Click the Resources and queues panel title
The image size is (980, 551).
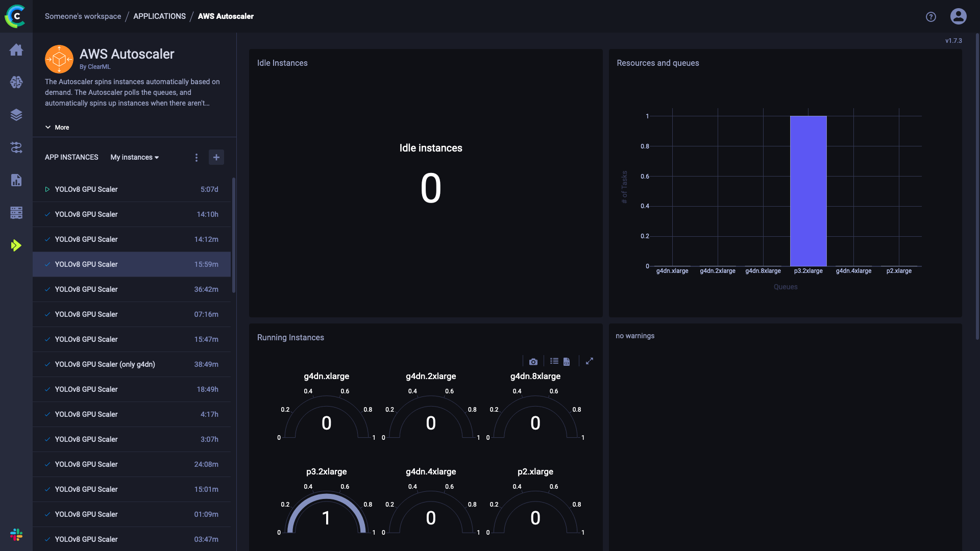[658, 63]
